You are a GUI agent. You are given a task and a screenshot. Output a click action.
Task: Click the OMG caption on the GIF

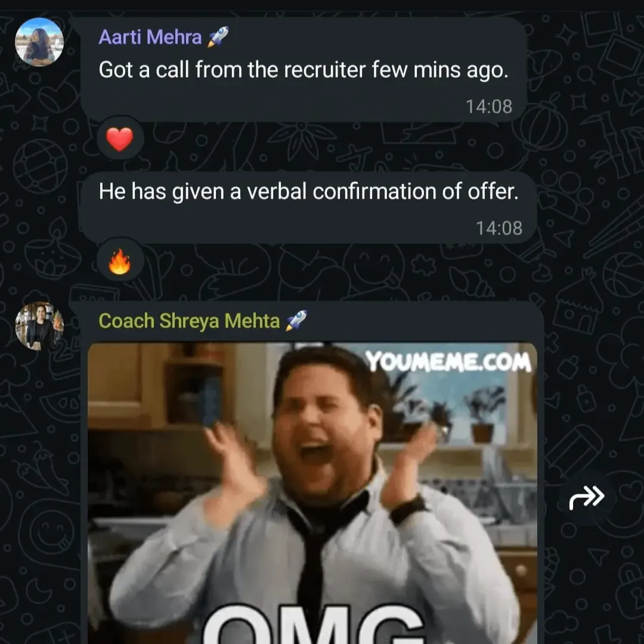(314, 624)
